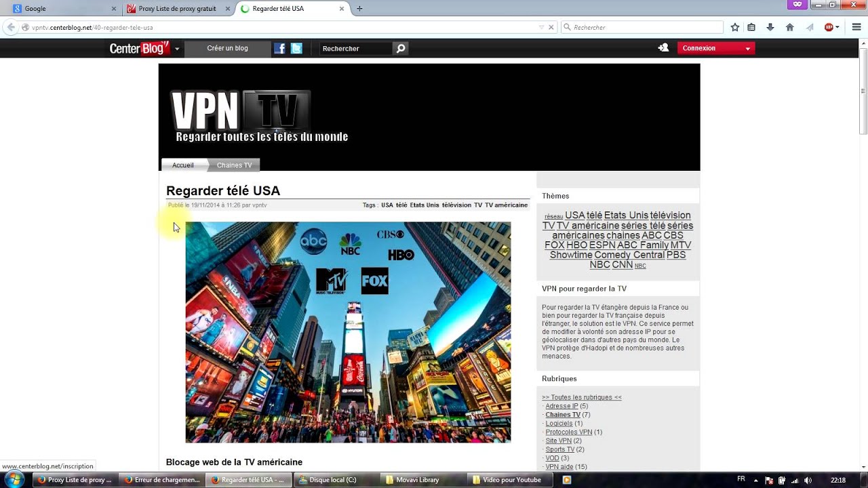Open the Protocoles VPN rubrique
Image resolution: width=868 pixels, height=488 pixels.
tap(569, 432)
